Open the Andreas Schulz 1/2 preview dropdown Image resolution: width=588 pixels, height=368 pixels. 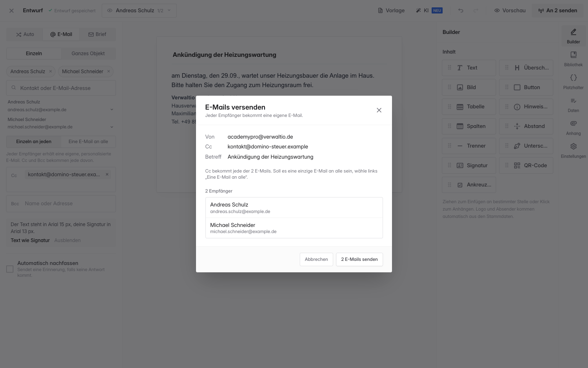[139, 11]
